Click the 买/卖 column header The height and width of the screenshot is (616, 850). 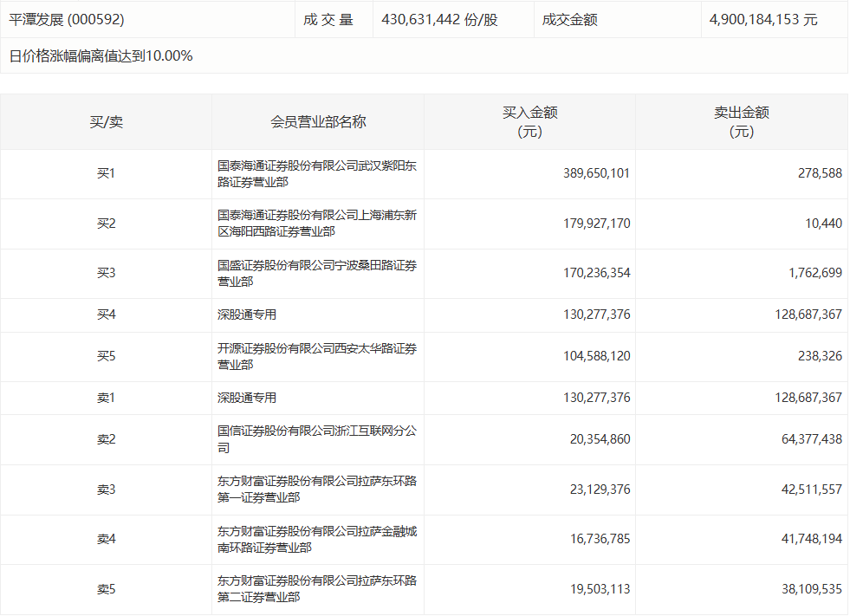pos(106,122)
